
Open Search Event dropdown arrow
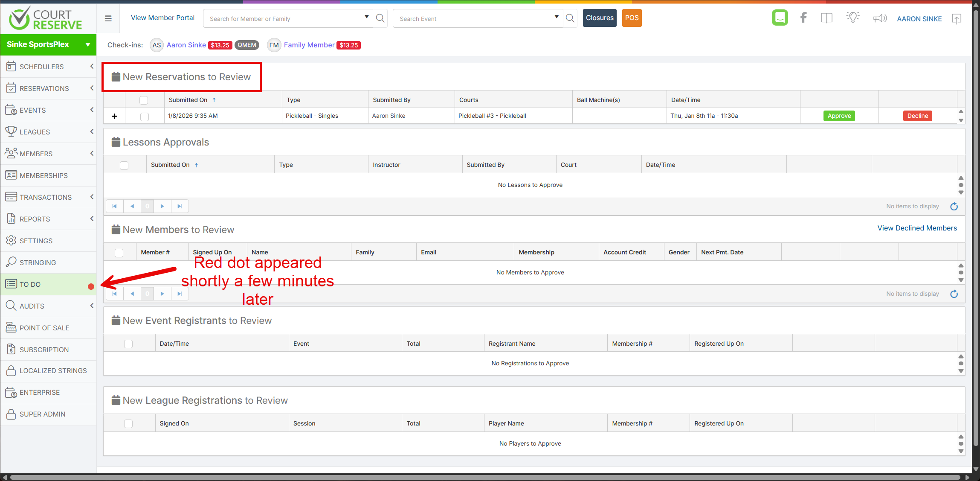click(556, 17)
